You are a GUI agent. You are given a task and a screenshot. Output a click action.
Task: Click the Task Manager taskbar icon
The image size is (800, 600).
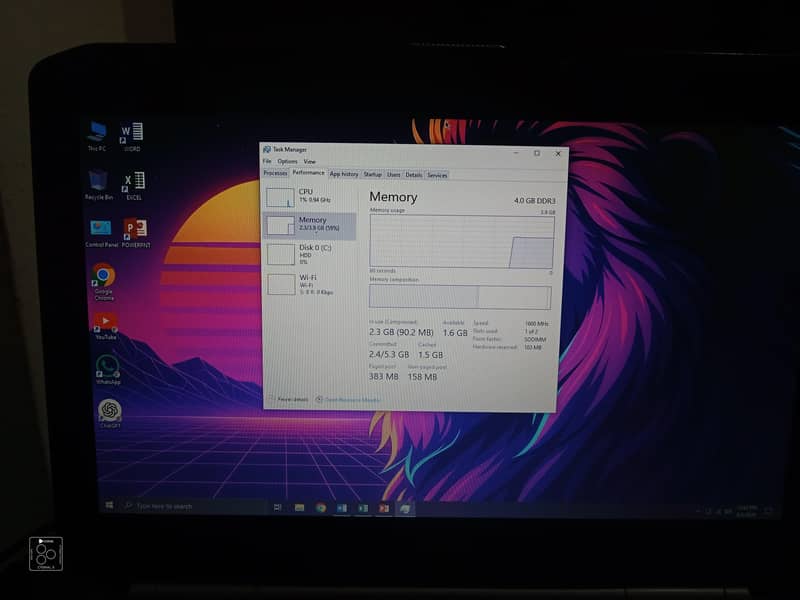pyautogui.click(x=405, y=509)
